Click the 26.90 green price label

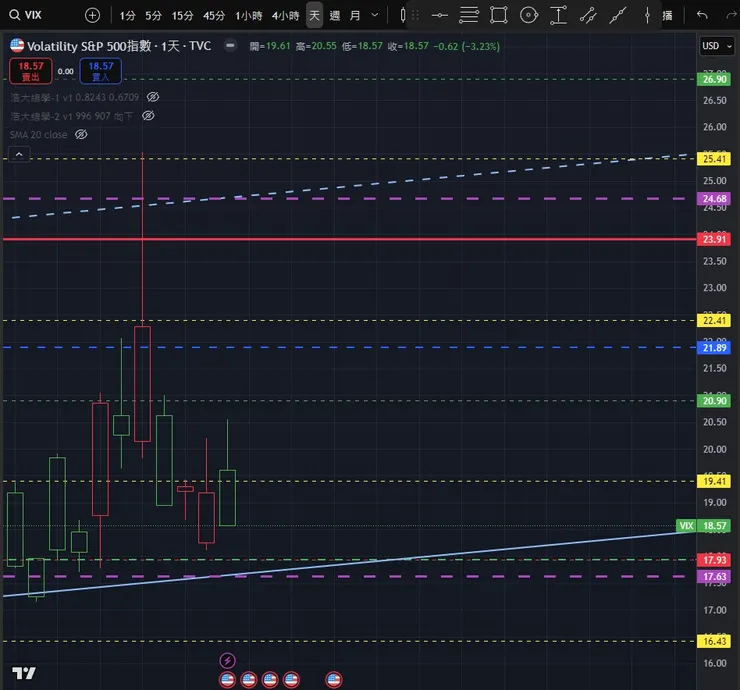[714, 79]
